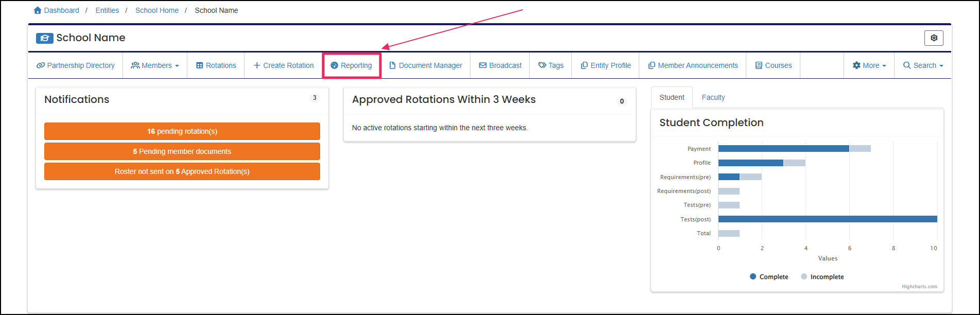
Task: Click the Notifications heading
Action: pyautogui.click(x=77, y=99)
